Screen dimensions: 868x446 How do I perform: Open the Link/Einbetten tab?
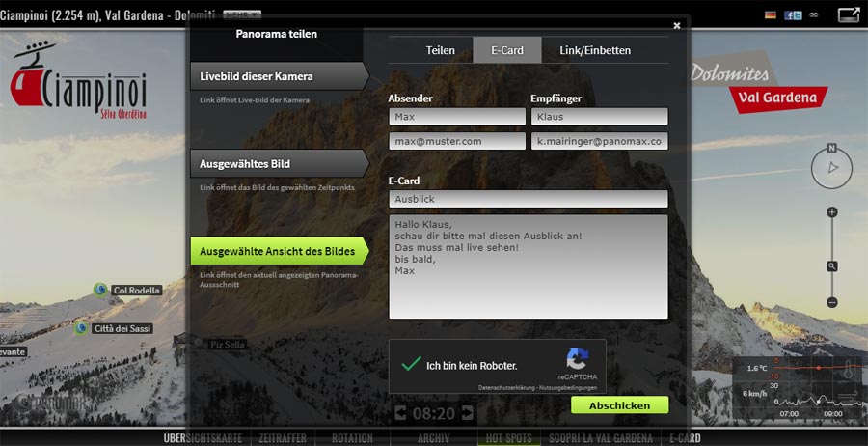pos(595,50)
